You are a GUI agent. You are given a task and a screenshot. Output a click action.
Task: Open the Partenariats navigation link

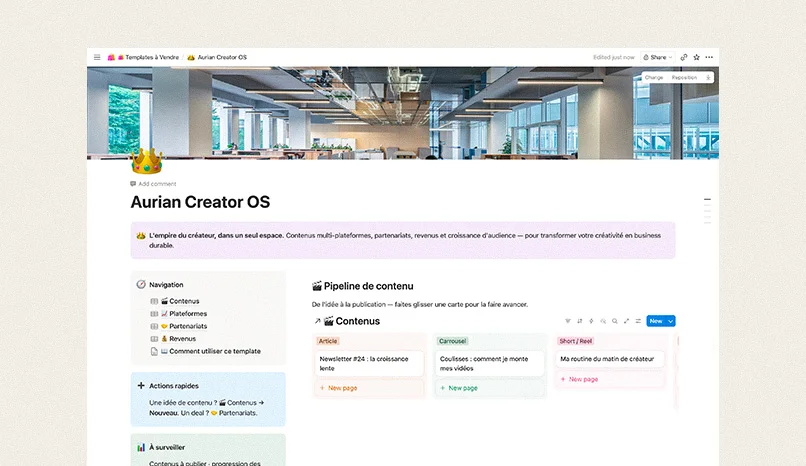[184, 326]
